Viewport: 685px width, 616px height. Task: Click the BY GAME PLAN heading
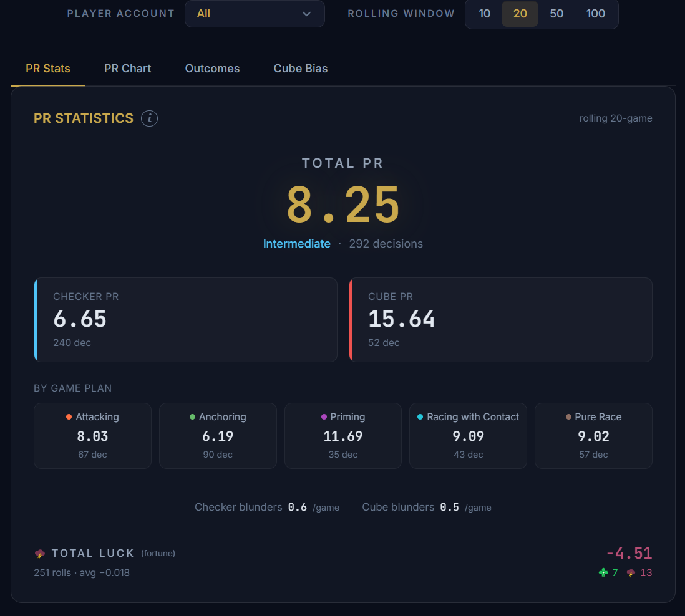click(x=73, y=388)
